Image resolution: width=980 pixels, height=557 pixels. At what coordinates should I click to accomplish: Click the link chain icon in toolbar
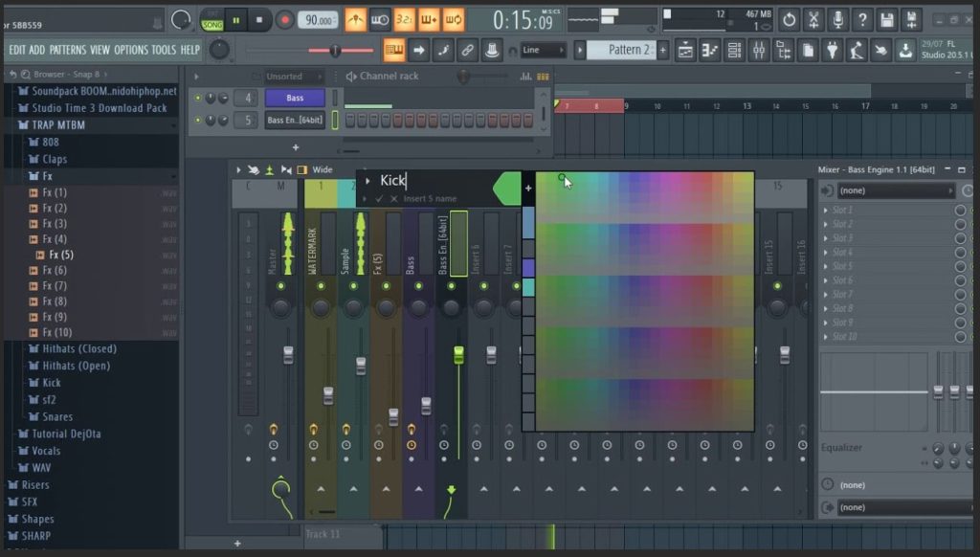click(467, 50)
